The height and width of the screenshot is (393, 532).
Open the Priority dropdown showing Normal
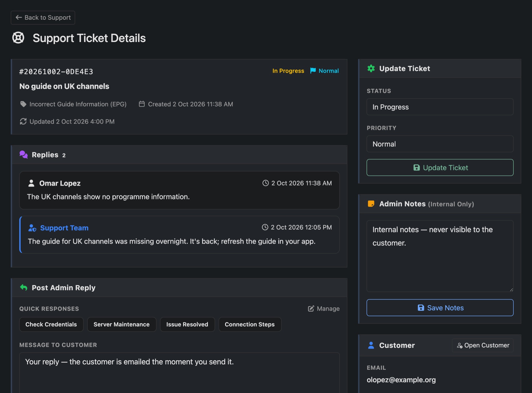[440, 144]
